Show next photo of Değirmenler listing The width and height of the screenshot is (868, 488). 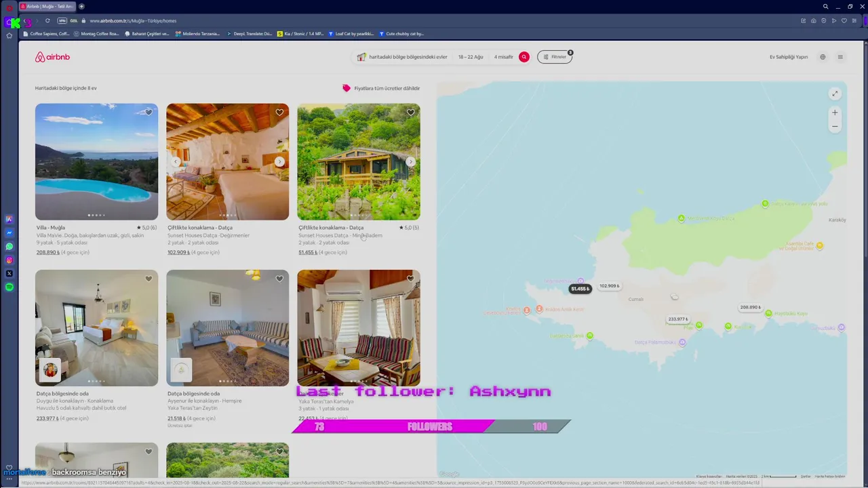pos(279,161)
